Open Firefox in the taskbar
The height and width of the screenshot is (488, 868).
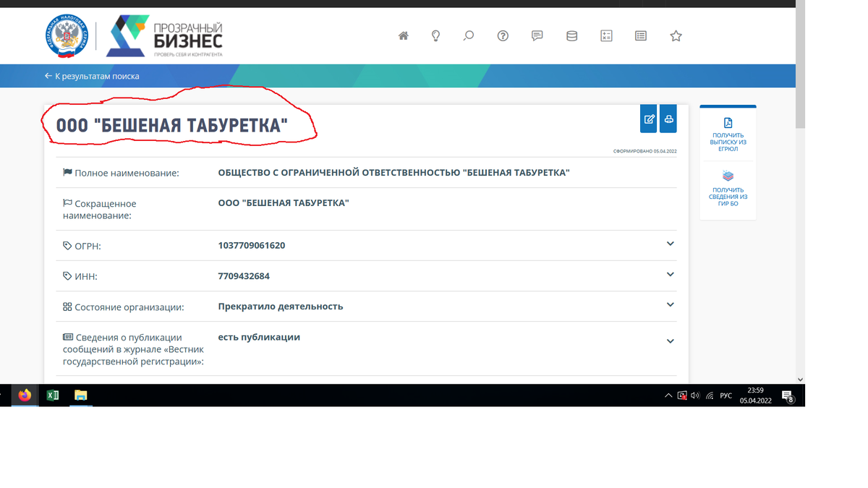(x=25, y=395)
